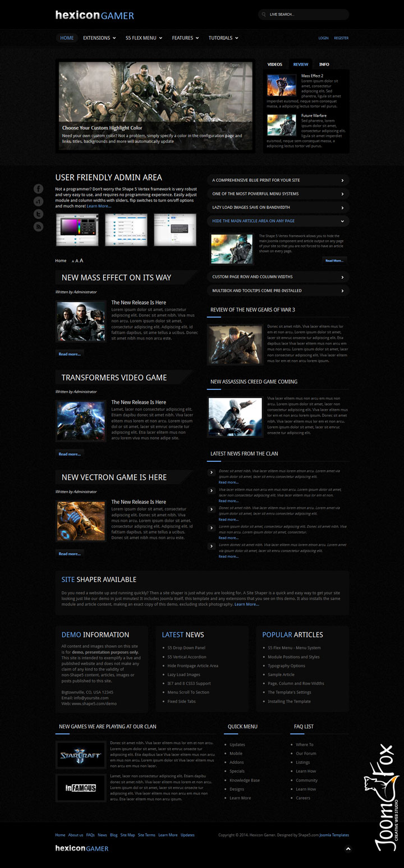
Task: Open 'S5 Drop Down Panel' latest news link
Action: pos(186,648)
